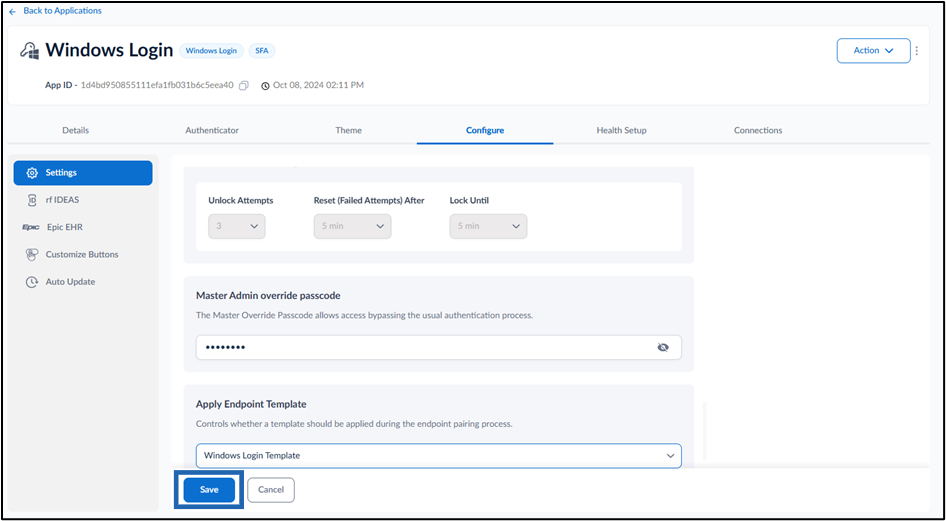Image resolution: width=946 pixels, height=521 pixels.
Task: Go to the Health Setup tab
Action: [621, 130]
